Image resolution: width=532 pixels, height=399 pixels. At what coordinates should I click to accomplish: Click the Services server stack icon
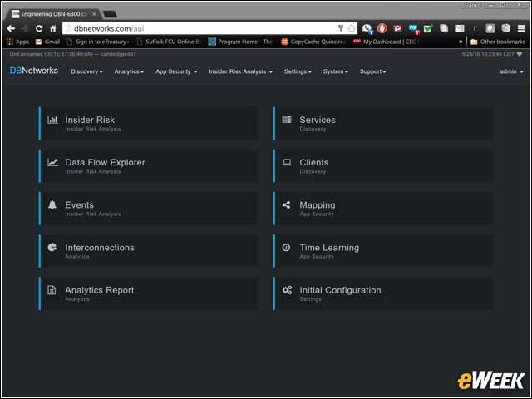pyautogui.click(x=287, y=120)
